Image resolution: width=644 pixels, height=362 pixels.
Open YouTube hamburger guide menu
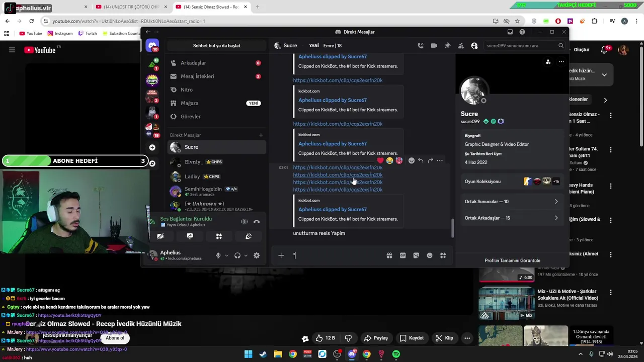click(x=12, y=50)
